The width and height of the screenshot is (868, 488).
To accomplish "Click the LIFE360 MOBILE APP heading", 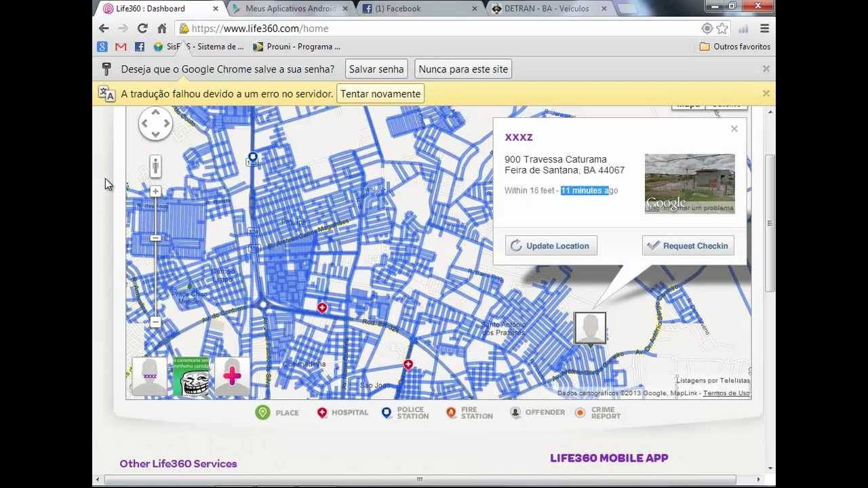I will click(x=609, y=458).
